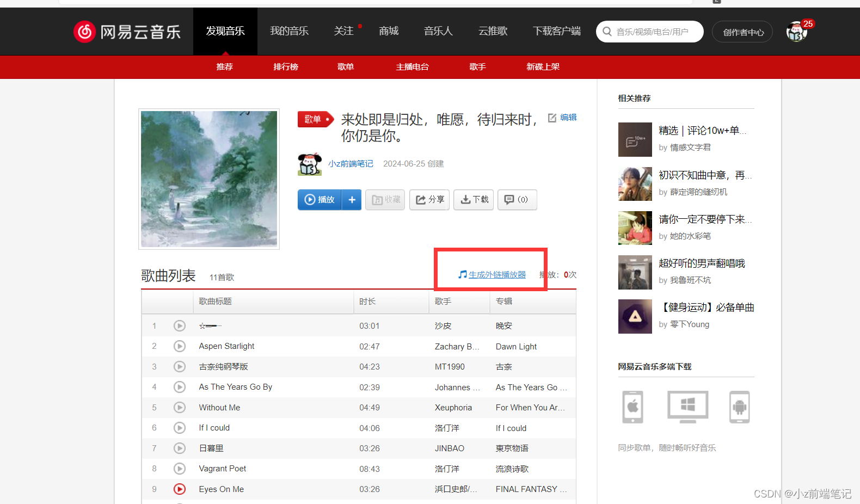Play the song Vagrant Poet
Image resolution: width=860 pixels, height=504 pixels.
pyautogui.click(x=180, y=469)
